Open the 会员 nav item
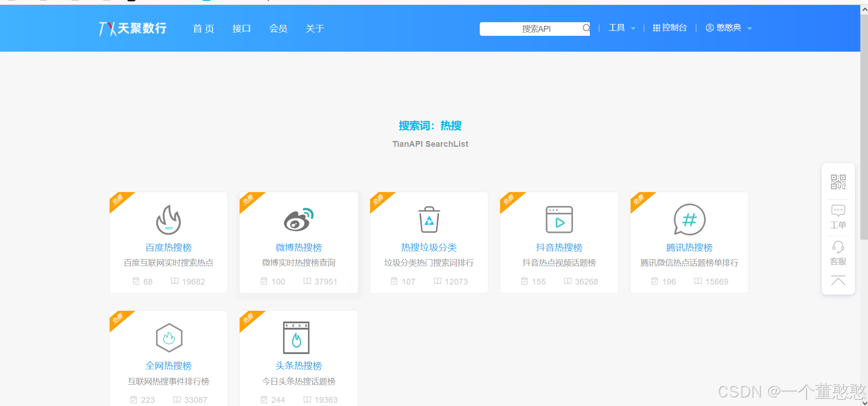 pyautogui.click(x=278, y=29)
